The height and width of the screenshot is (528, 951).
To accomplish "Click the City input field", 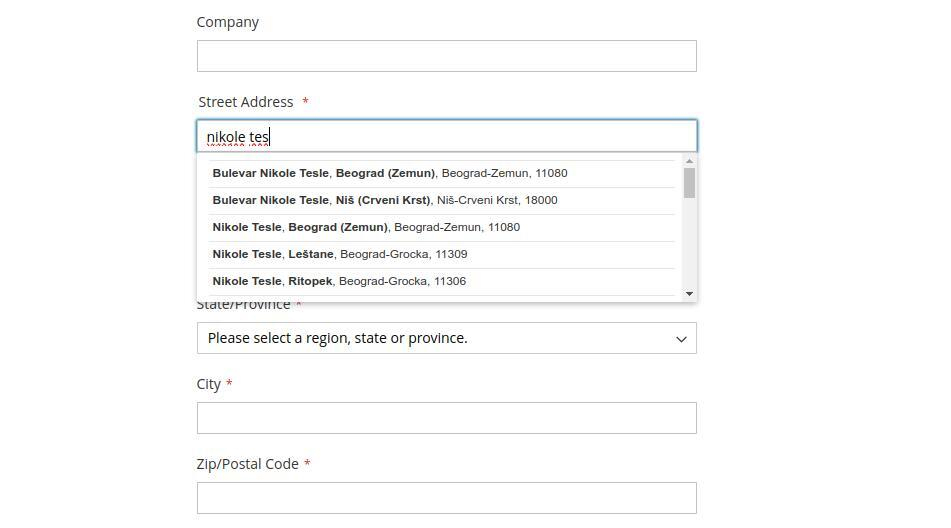I will (x=446, y=418).
